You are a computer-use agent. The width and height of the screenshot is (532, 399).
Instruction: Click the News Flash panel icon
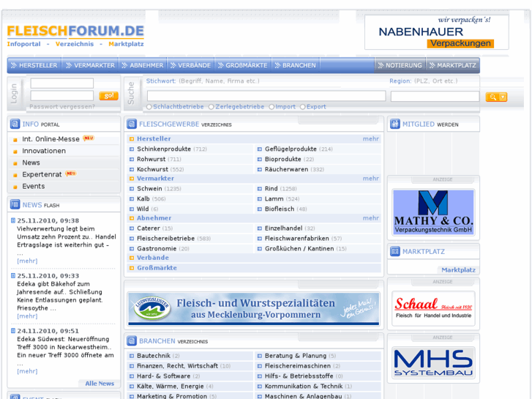click(15, 204)
